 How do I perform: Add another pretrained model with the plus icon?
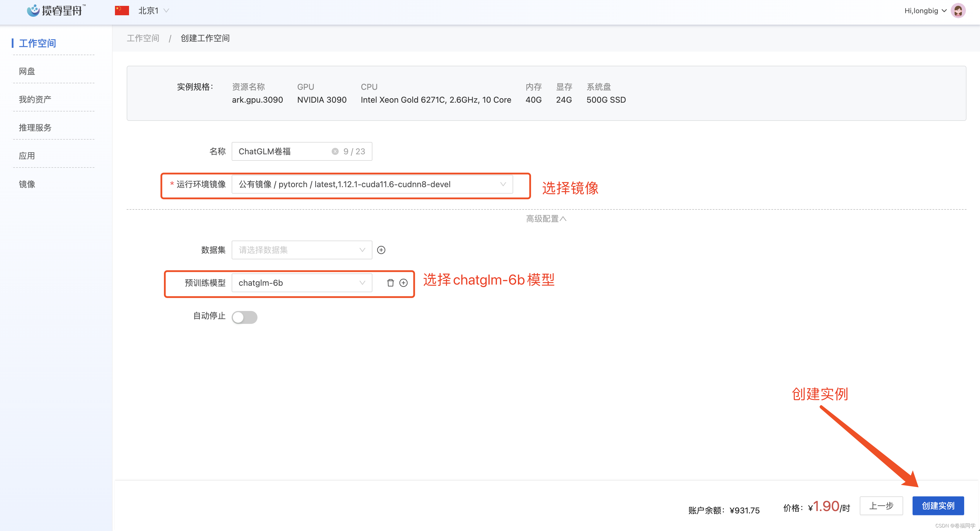pos(403,283)
